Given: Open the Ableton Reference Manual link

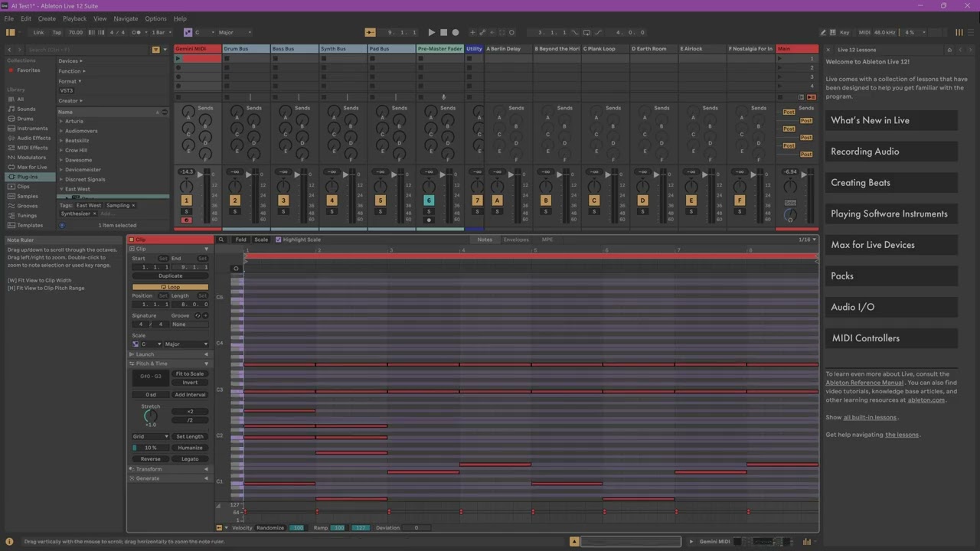Looking at the screenshot, I should [x=864, y=383].
